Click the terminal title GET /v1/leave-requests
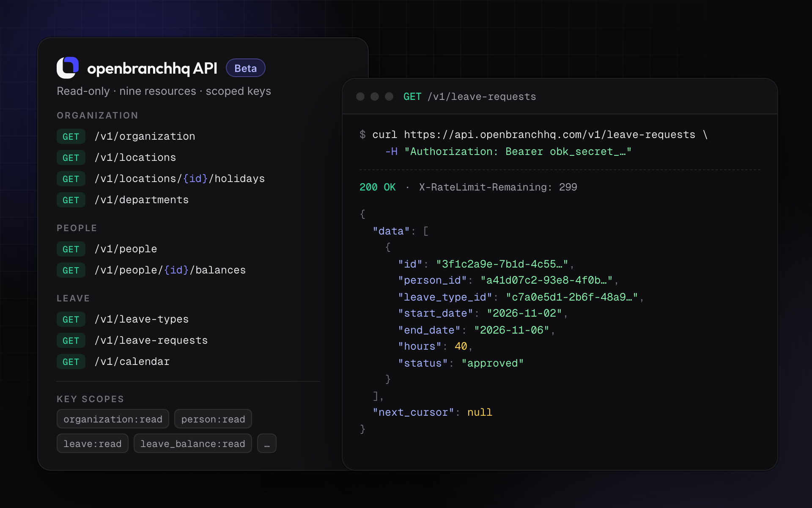Image resolution: width=812 pixels, height=508 pixels. [469, 97]
